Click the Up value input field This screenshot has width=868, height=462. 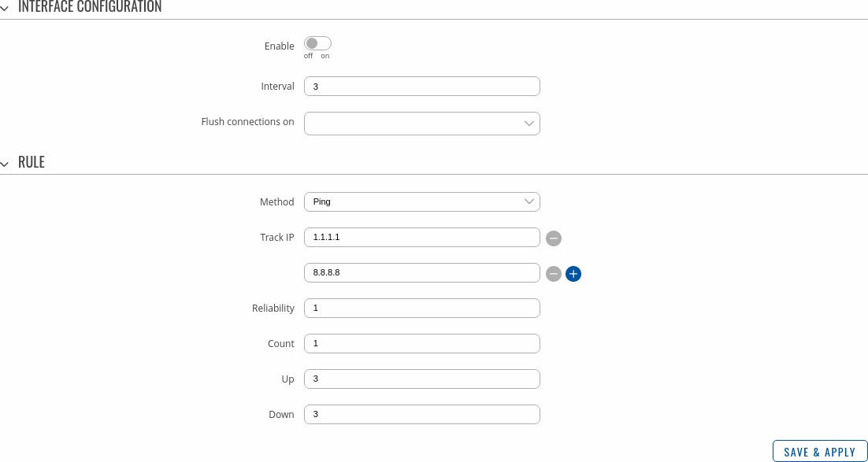click(x=421, y=379)
